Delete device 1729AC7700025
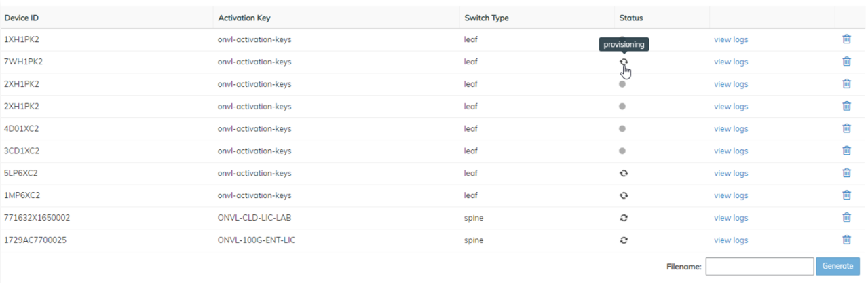Screen dimensions: 868x283 tap(846, 240)
